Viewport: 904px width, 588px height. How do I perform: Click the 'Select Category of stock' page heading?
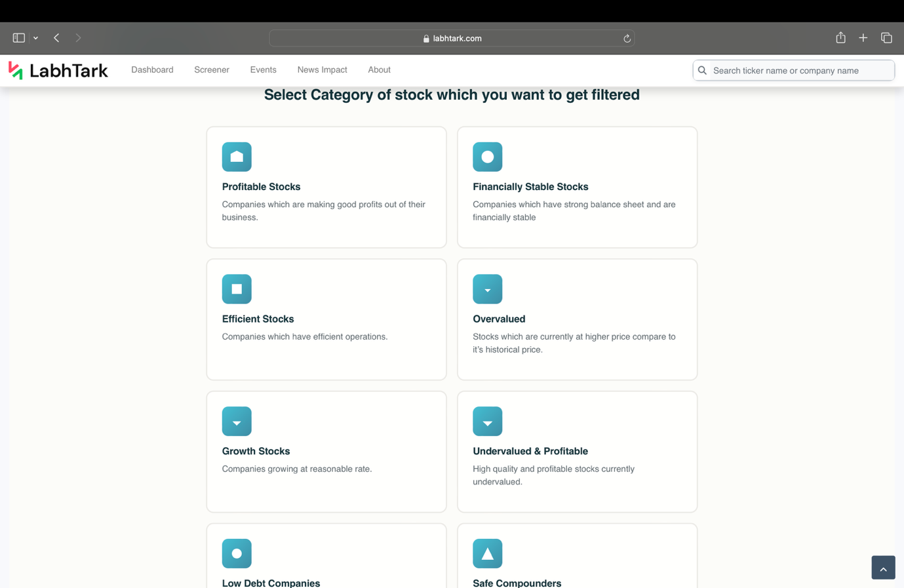452,95
